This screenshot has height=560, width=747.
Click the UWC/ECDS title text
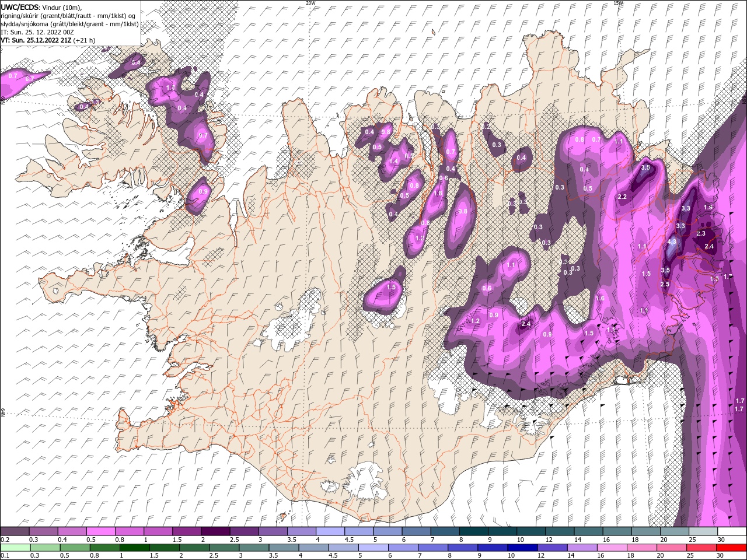click(x=20, y=7)
